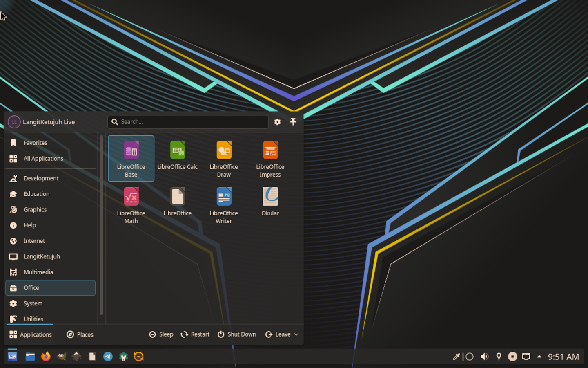Open GIMP from the taskbar
This screenshot has height=368, width=588.
61,357
